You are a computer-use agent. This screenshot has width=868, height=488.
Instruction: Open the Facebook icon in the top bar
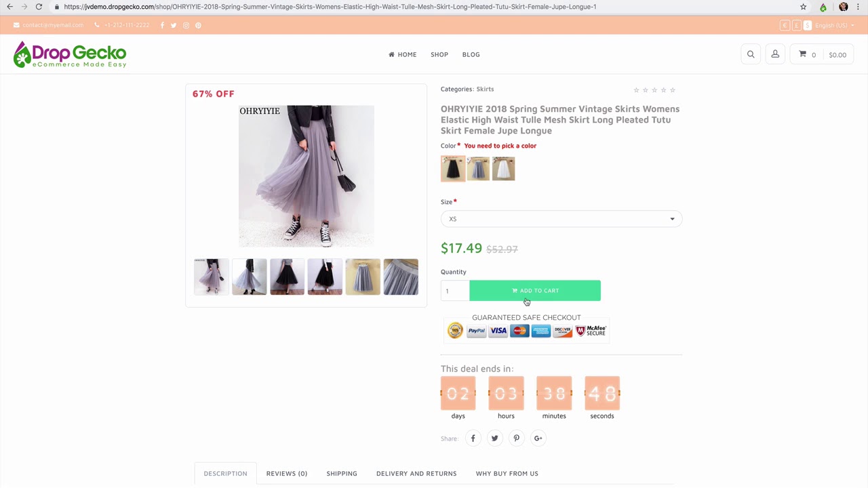click(162, 25)
